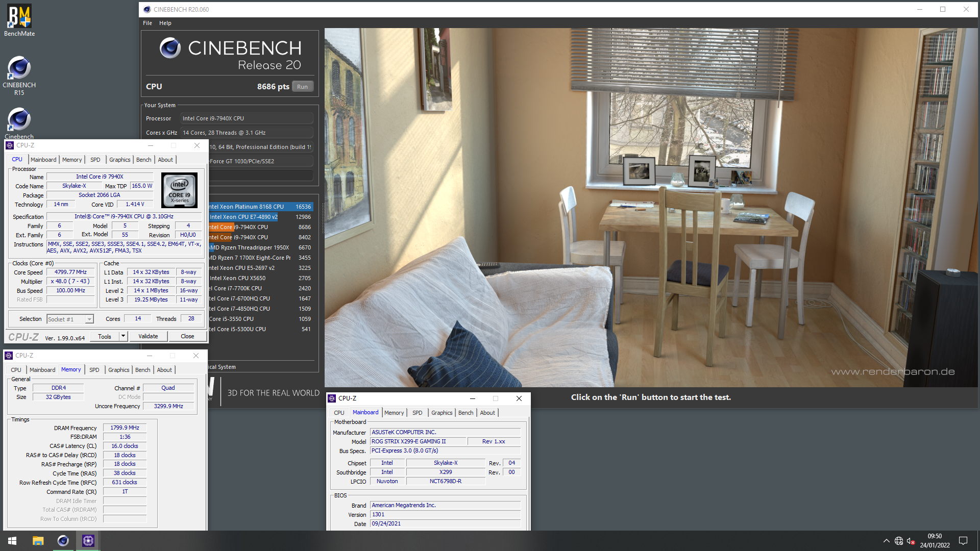
Task: Open About tab in the Memory CPU-Z window
Action: coord(164,370)
